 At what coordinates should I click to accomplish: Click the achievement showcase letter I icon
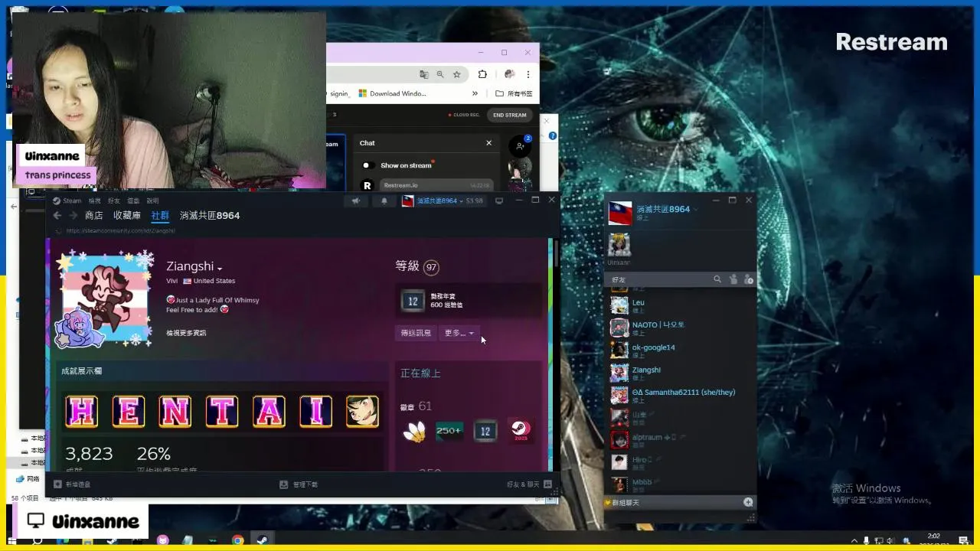[315, 412]
